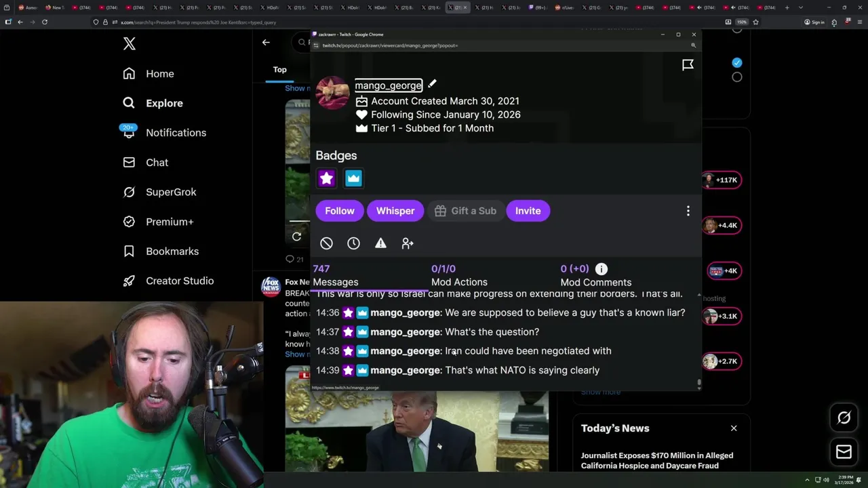The width and height of the screenshot is (868, 488).
Task: Click the mango_george username in viewer card
Action: click(389, 85)
